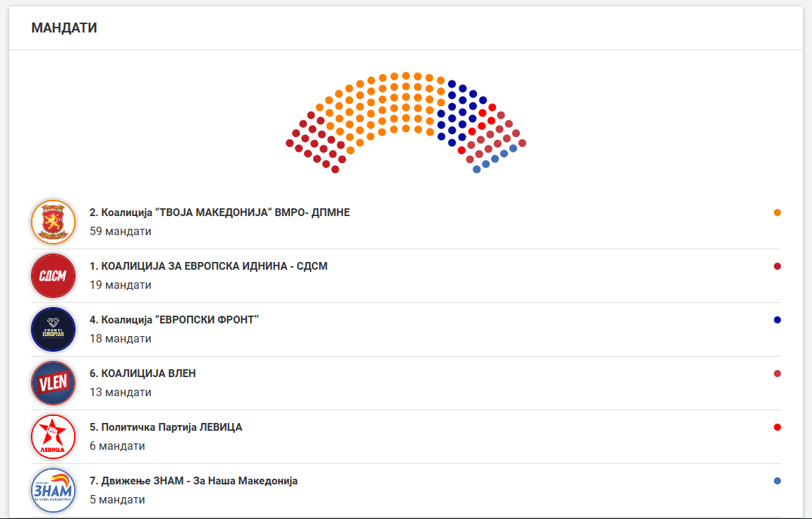Click the "59 мандати" seat count text
This screenshot has height=519, width=812.
coord(121,231)
